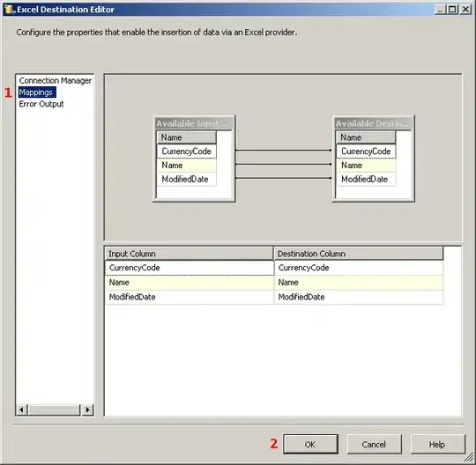Click the Input Column grid header
This screenshot has height=465, width=476.
190,254
